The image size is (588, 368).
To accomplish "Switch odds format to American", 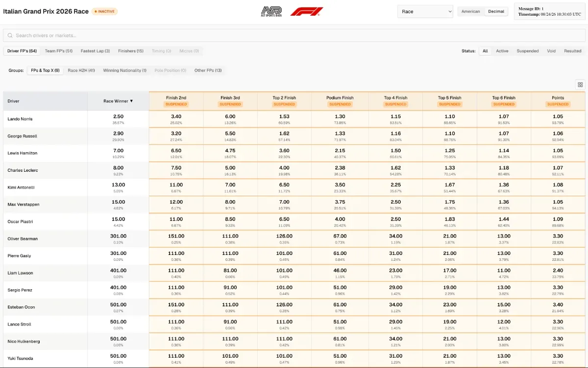I will [471, 11].
